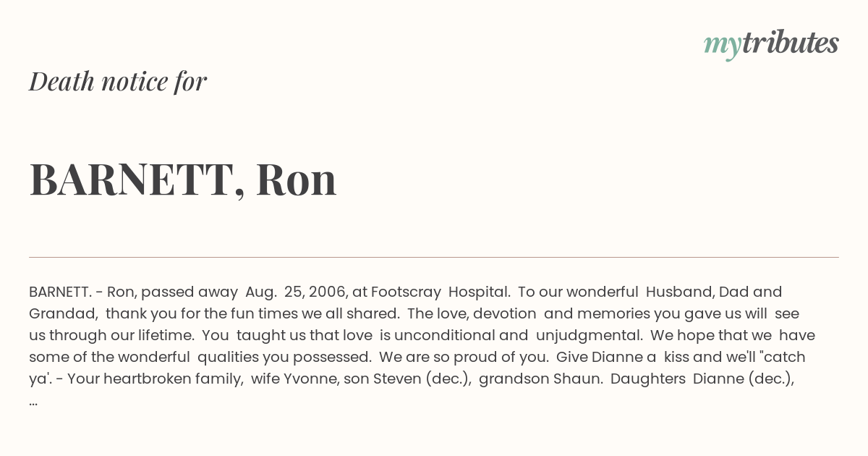Click "grandson Shaun." in the notice
The width and height of the screenshot is (868, 456).
[x=540, y=379]
